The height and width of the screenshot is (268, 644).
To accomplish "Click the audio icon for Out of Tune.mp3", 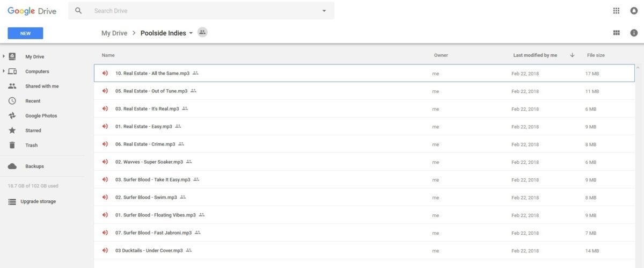I will pos(105,91).
